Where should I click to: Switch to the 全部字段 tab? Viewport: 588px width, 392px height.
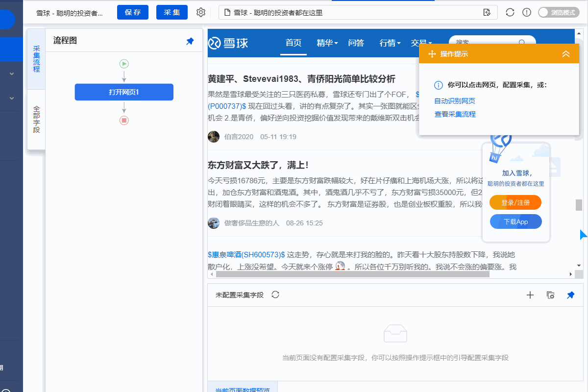pos(36,119)
